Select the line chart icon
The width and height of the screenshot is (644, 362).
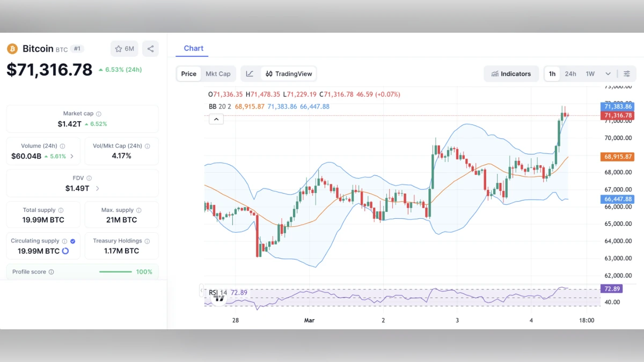point(250,73)
